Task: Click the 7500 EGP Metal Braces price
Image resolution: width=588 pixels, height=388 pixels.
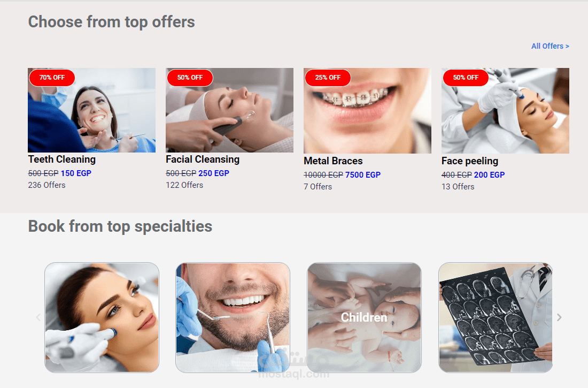Action: tap(362, 174)
